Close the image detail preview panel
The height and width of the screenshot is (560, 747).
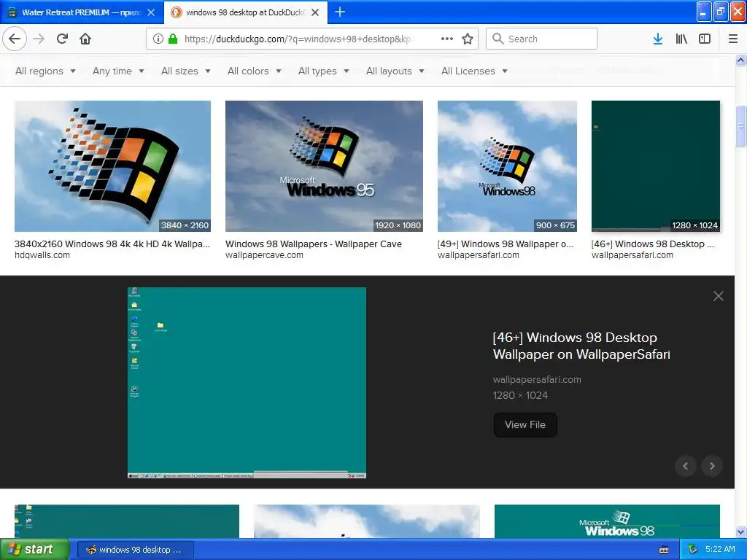tap(719, 296)
